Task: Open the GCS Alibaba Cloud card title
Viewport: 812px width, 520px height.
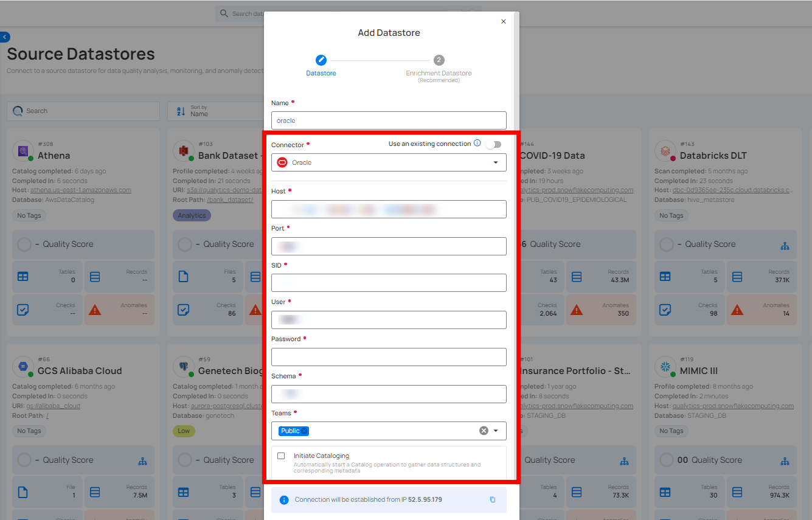Action: pos(80,371)
